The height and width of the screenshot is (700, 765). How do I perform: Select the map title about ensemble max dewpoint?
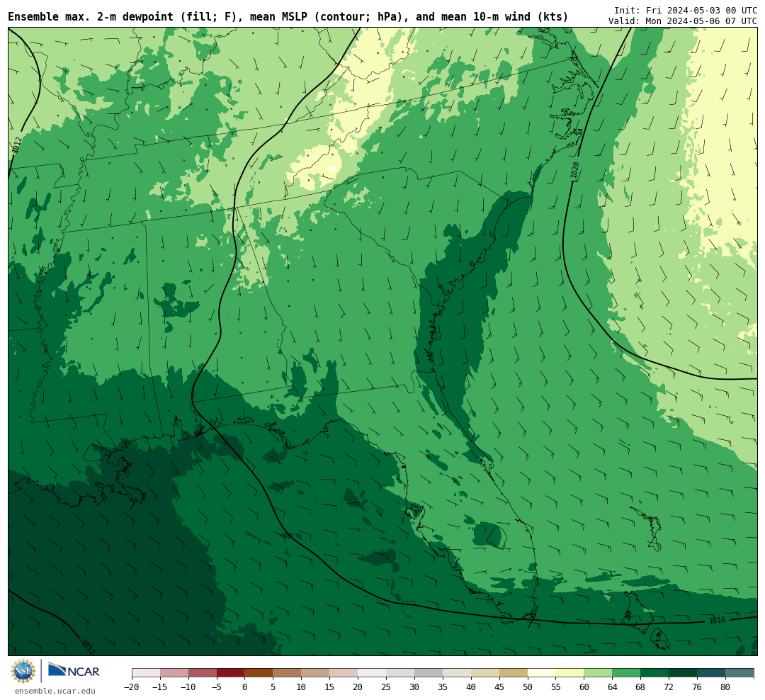(288, 17)
